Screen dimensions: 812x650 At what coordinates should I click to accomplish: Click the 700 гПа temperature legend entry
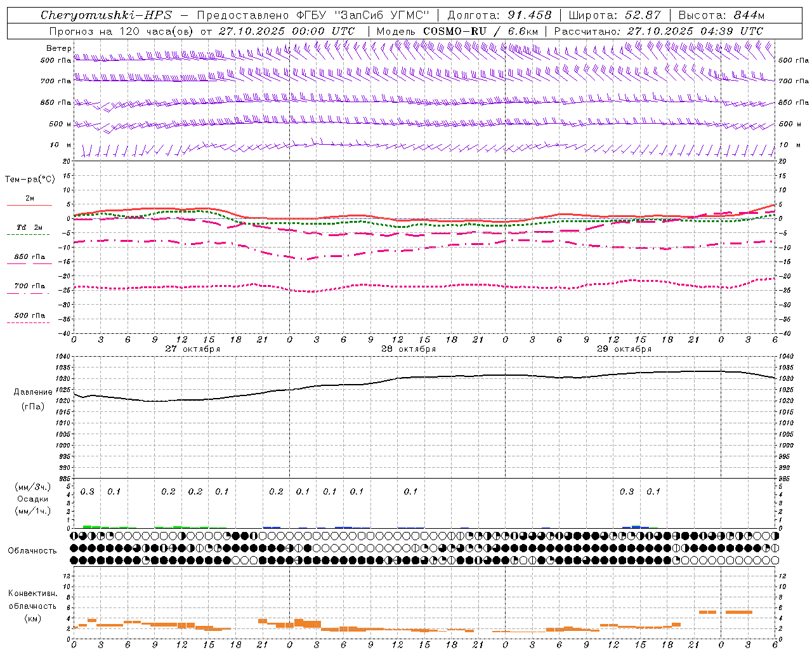click(x=29, y=286)
